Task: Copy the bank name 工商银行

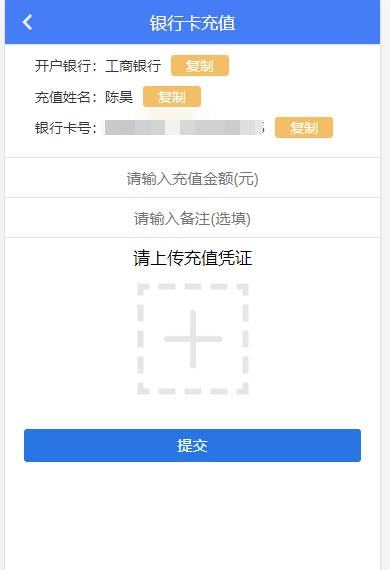Action: coord(200,65)
